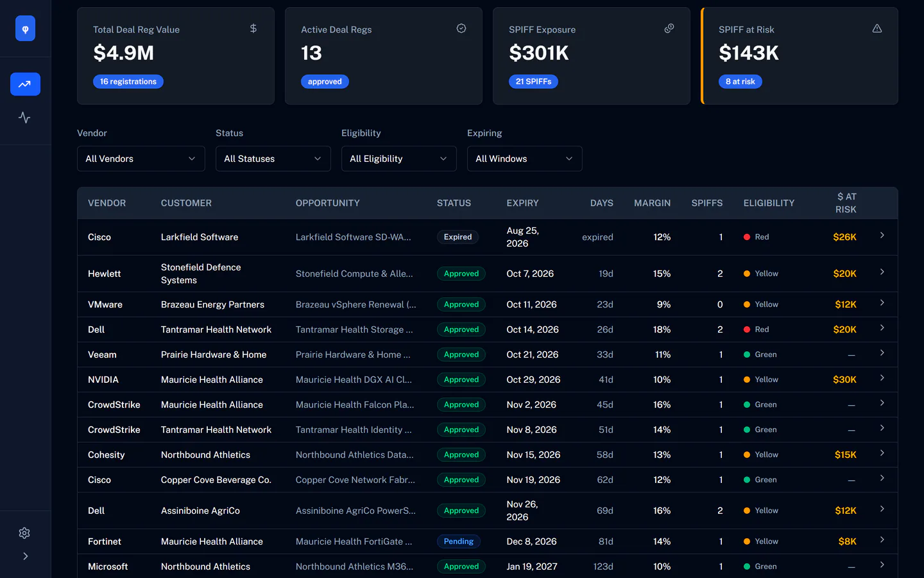Click the Expired status badge for Larkfield
This screenshot has width=924, height=578.
pos(458,237)
